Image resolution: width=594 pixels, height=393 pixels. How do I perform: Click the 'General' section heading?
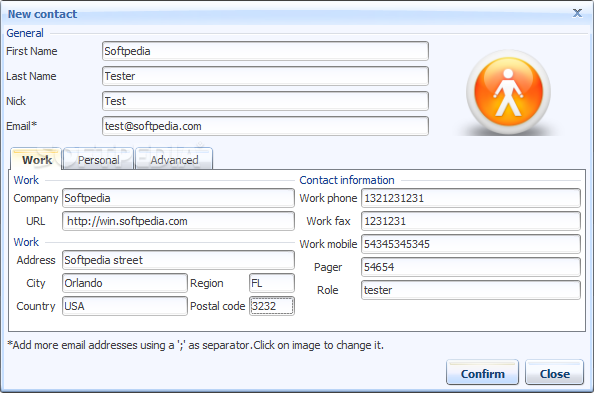point(25,33)
